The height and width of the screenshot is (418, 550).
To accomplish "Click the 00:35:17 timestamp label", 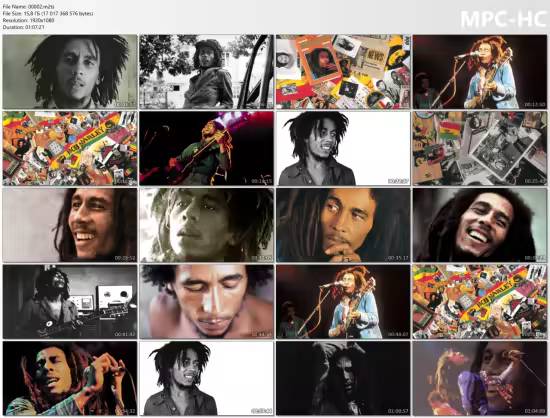I will pos(398,258).
